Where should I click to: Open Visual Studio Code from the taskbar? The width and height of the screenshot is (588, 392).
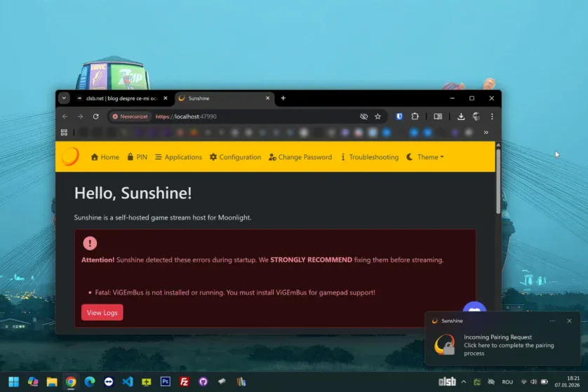127,381
